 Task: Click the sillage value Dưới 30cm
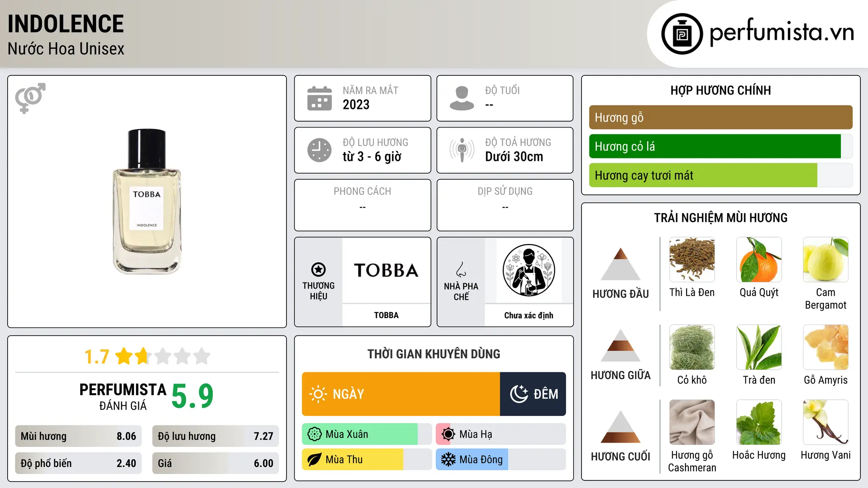514,157
